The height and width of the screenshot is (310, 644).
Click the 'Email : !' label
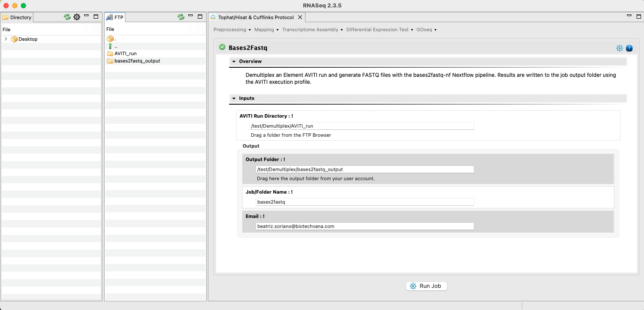[x=255, y=216]
